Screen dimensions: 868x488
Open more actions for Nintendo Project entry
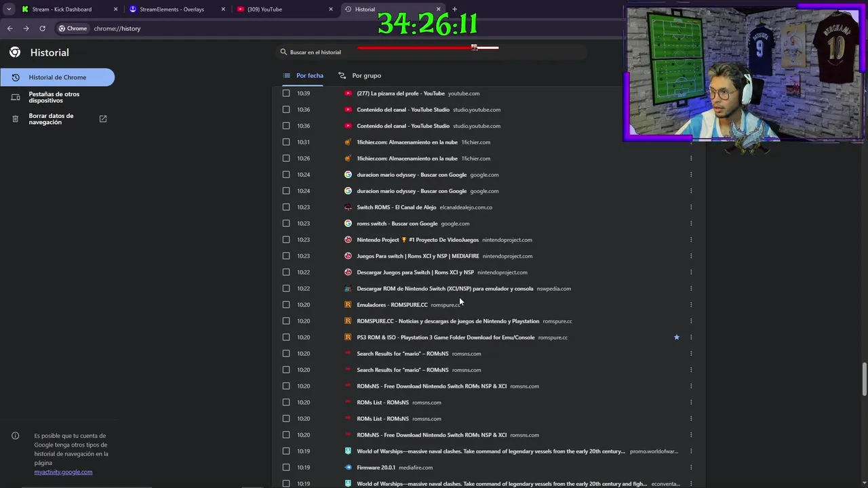[691, 240]
